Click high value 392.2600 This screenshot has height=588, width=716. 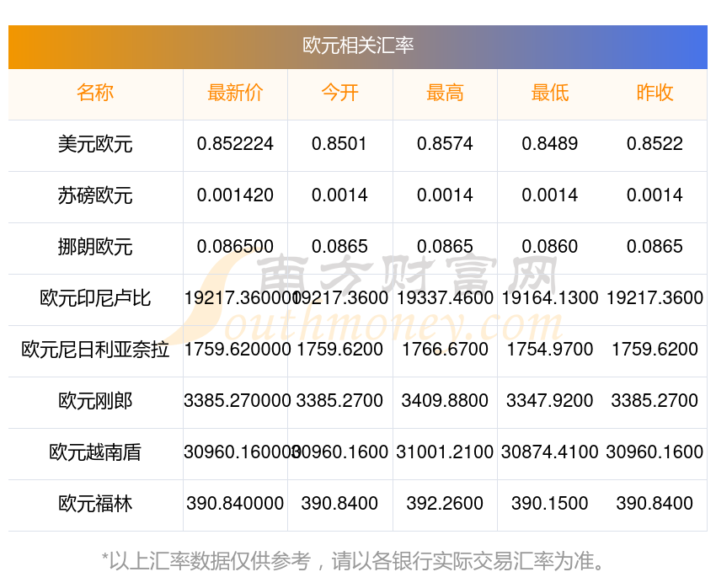[x=445, y=504]
